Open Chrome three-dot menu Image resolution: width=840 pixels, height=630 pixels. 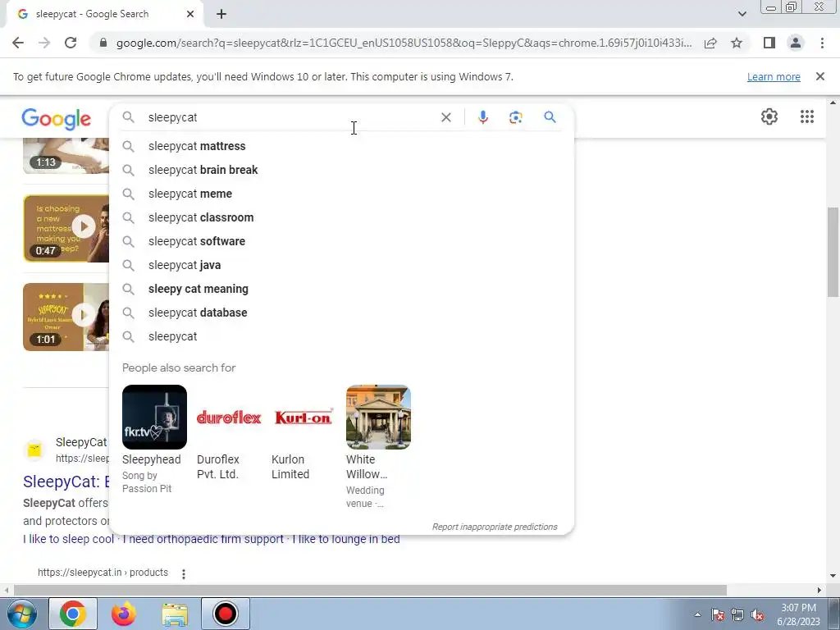tap(822, 43)
